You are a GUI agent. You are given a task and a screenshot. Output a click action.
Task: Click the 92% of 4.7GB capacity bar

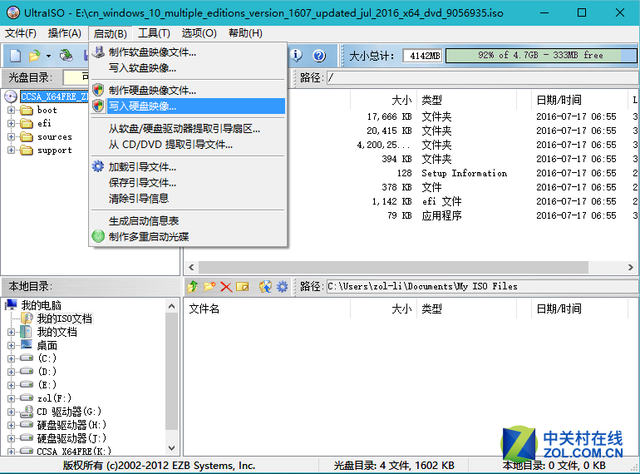541,56
